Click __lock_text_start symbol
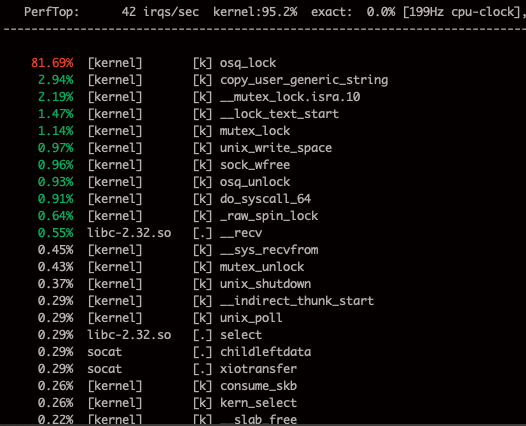The height and width of the screenshot is (426, 526). pyautogui.click(x=279, y=114)
